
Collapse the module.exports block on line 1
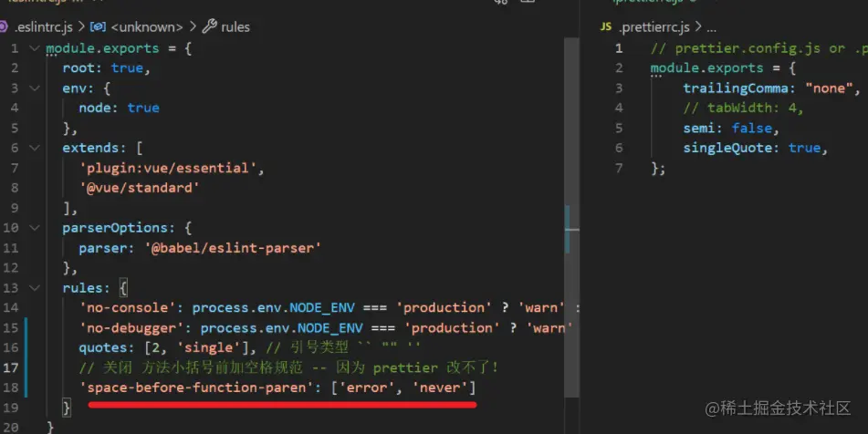pyautogui.click(x=35, y=48)
